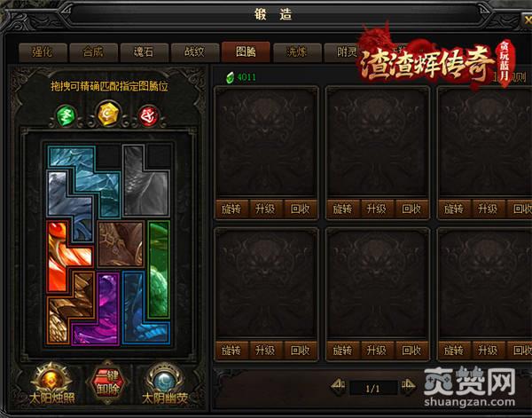
Task: Go to previous page arrow
Action: (338, 386)
